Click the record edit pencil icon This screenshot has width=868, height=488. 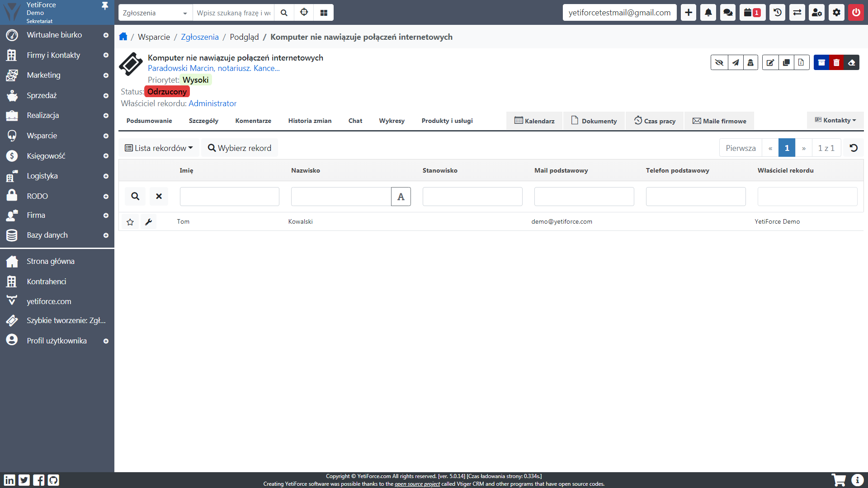click(770, 62)
